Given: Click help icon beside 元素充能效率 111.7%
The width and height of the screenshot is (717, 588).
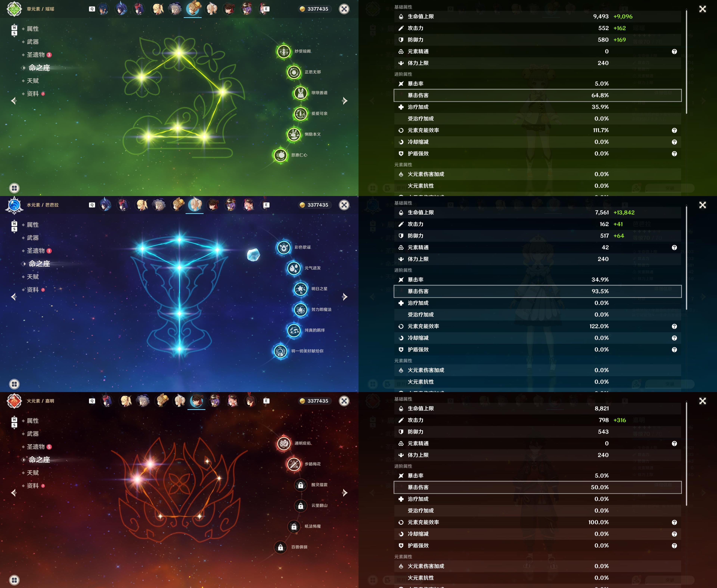Looking at the screenshot, I should (x=674, y=130).
